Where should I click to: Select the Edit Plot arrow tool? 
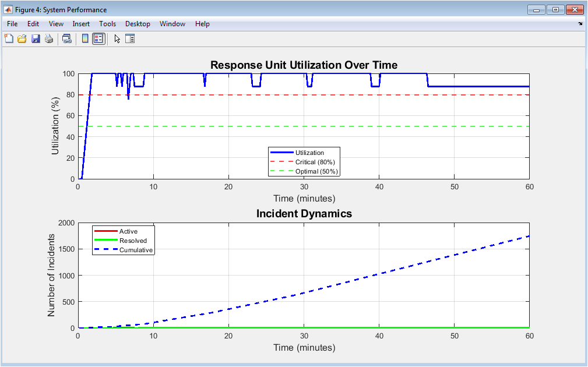click(x=117, y=39)
